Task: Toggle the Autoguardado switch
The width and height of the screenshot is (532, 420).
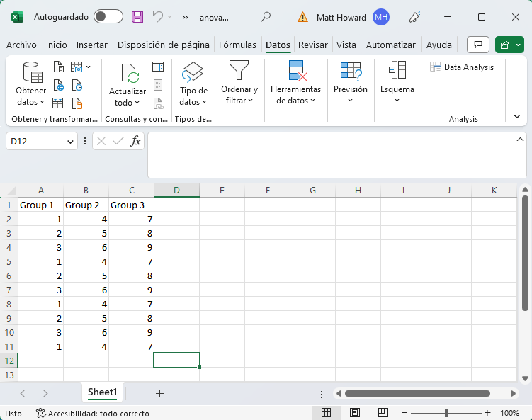Action: [108, 16]
